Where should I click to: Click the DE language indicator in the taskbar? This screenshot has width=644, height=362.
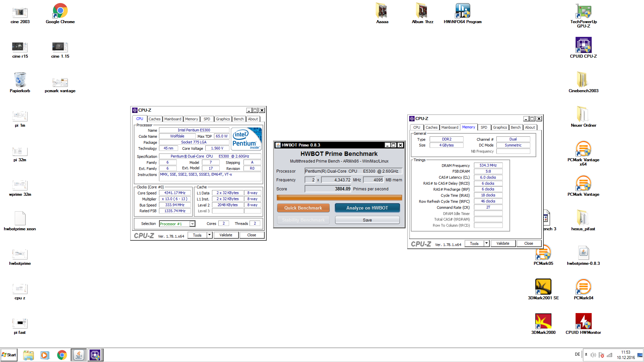pyautogui.click(x=577, y=354)
